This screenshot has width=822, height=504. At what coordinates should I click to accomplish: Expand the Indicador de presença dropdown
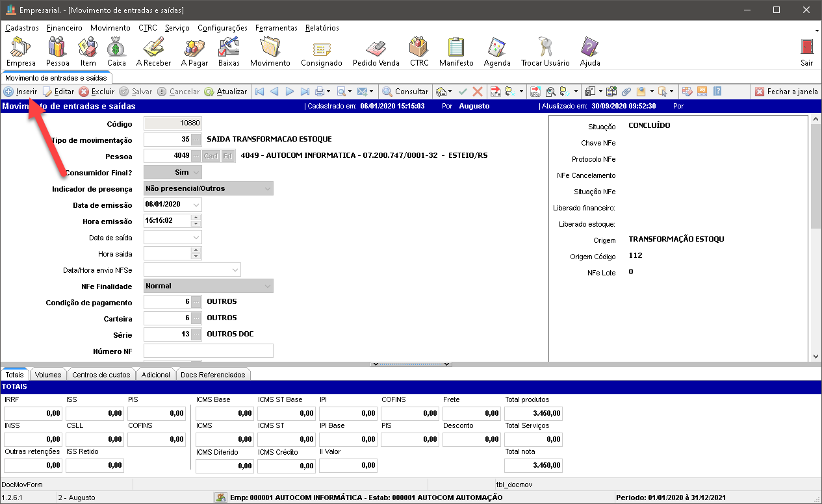[267, 188]
